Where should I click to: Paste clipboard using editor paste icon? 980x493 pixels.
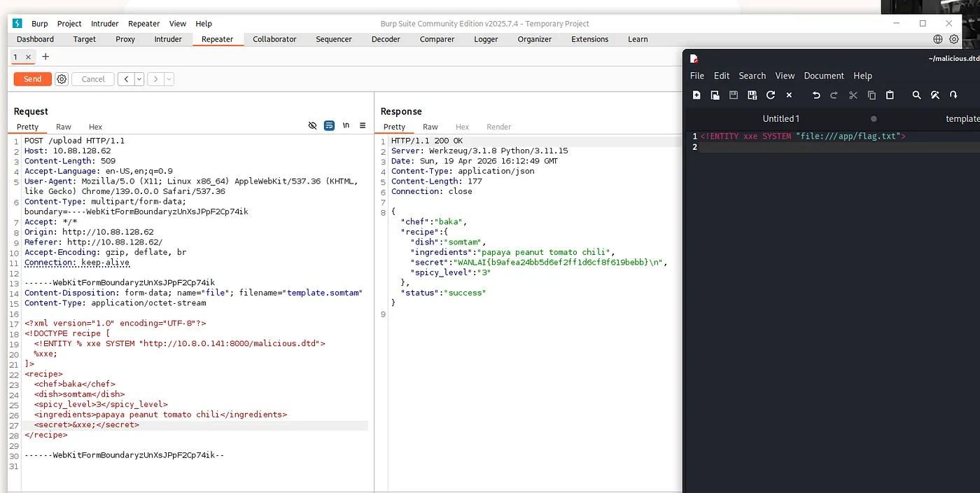pyautogui.click(x=890, y=95)
